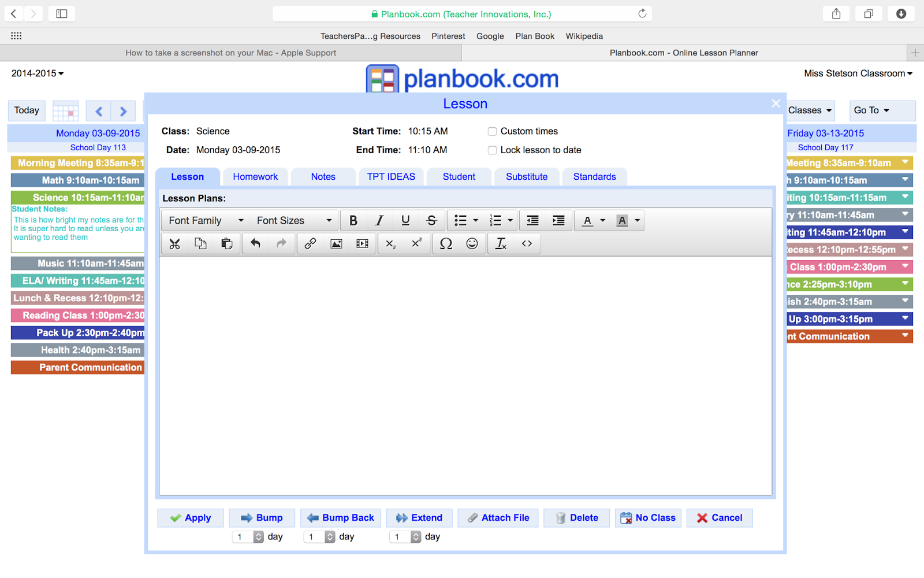The image size is (924, 578).
Task: Insert a video into the lesson
Action: pyautogui.click(x=362, y=243)
